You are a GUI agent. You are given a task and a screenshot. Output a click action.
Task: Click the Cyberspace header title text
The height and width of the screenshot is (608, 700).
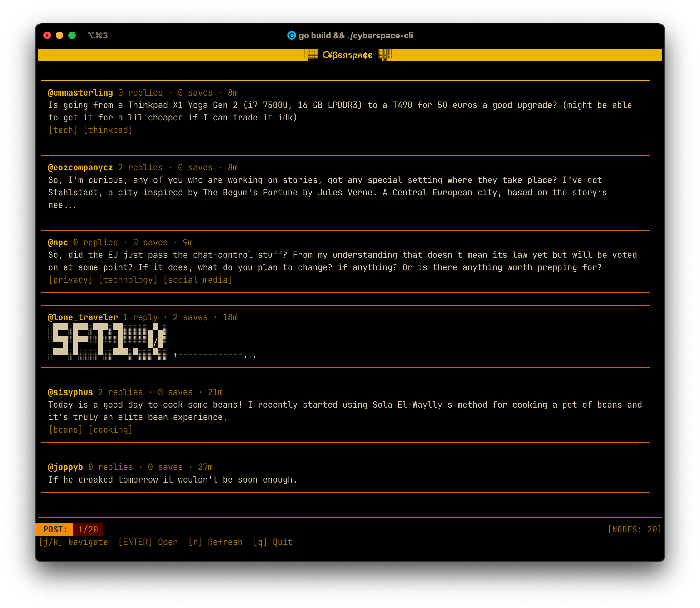pyautogui.click(x=347, y=55)
